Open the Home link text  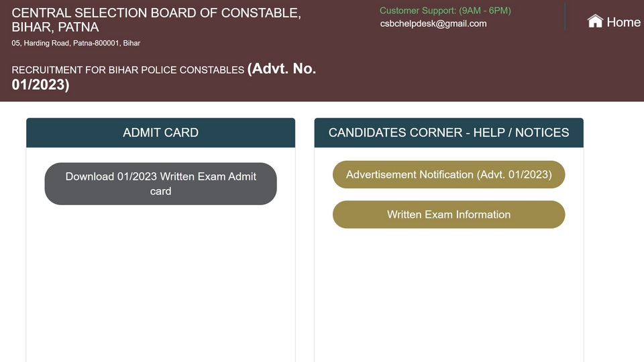623,22
